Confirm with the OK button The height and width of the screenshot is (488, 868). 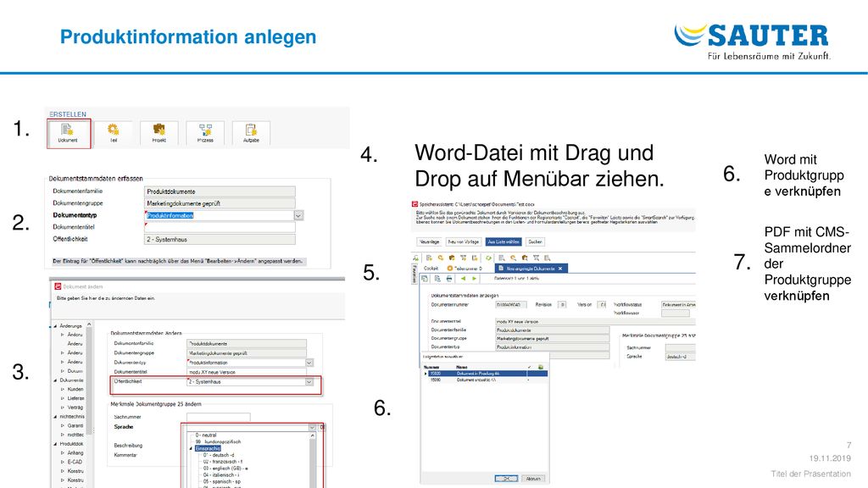pyautogui.click(x=506, y=479)
